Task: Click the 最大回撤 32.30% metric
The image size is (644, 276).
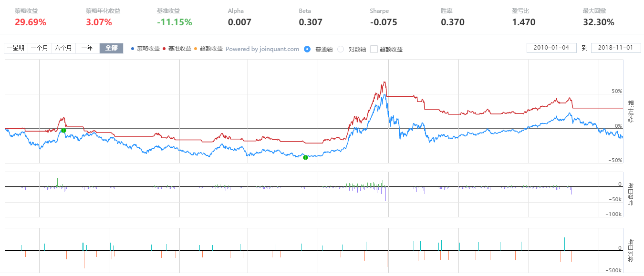Action: (x=599, y=18)
